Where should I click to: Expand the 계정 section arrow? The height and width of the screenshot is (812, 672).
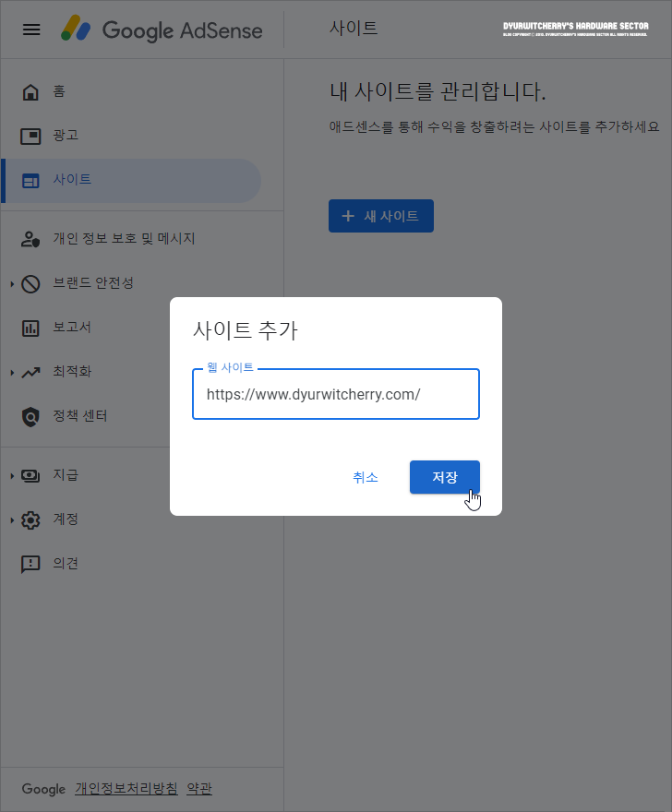12,519
